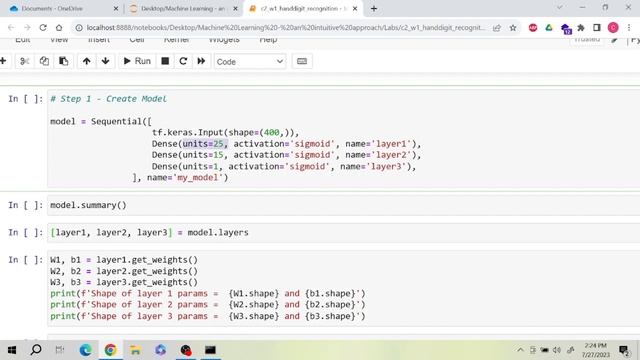Open Windows taskbar search
The image size is (640, 360).
click(x=36, y=350)
